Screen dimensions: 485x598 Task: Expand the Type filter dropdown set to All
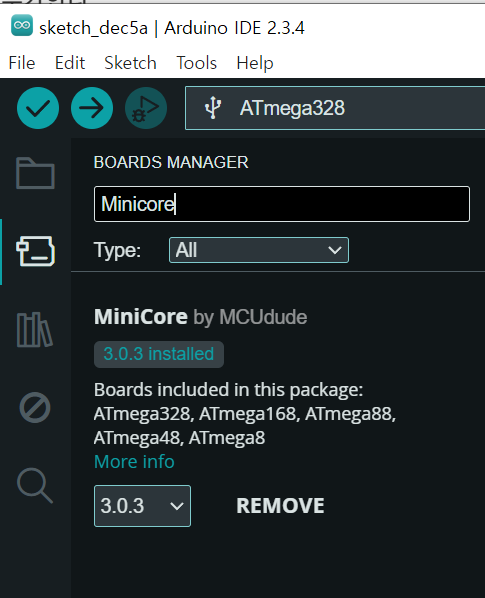(x=259, y=250)
